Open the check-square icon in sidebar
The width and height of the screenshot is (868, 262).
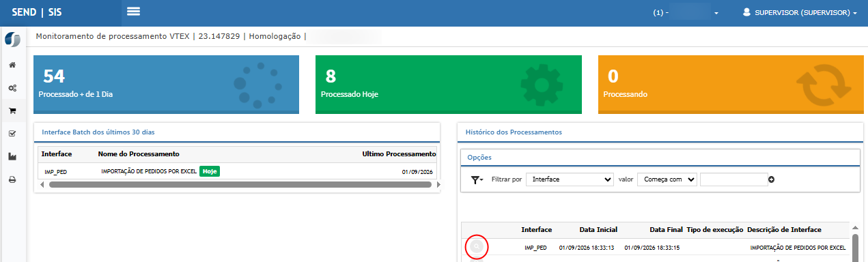pos(12,133)
